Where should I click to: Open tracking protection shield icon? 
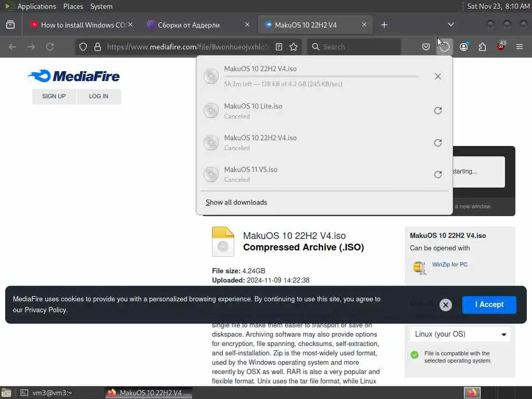(83, 47)
